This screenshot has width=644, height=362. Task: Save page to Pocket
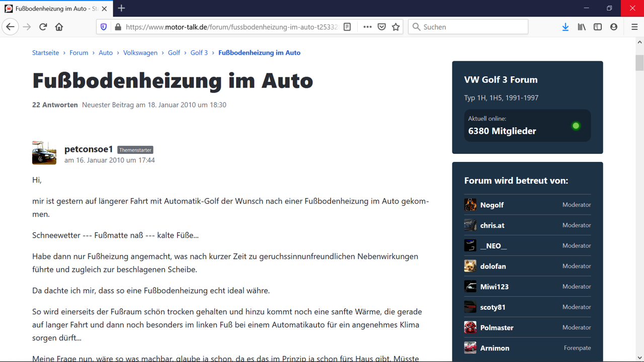[x=382, y=27]
